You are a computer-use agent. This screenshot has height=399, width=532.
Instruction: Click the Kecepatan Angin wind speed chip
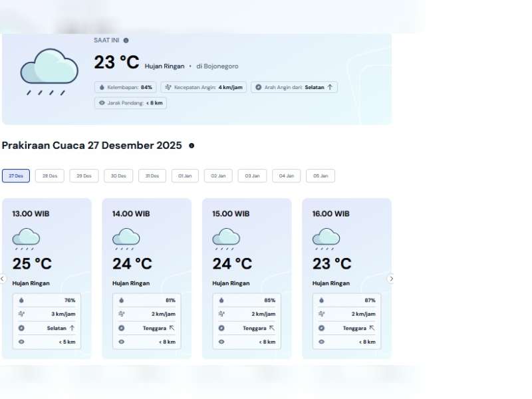point(203,87)
